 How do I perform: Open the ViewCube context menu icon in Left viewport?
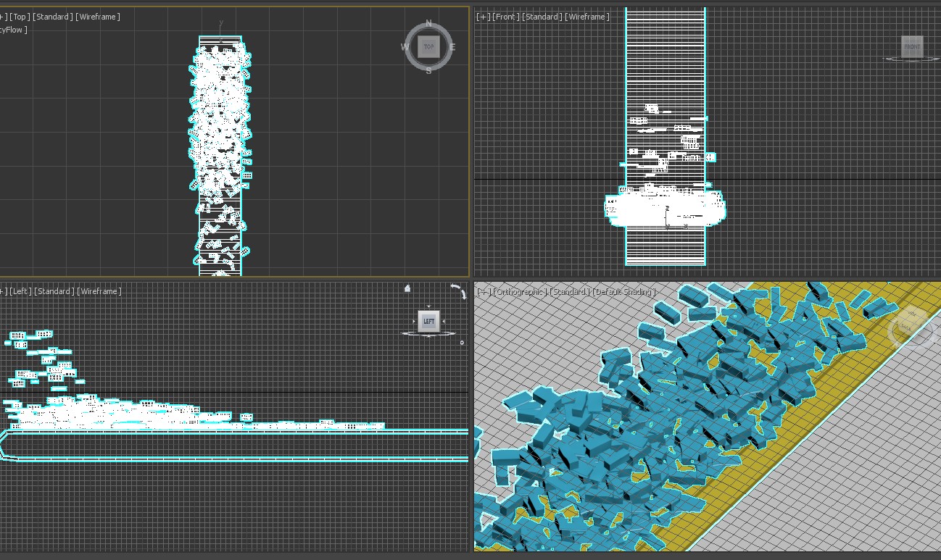pos(462,342)
